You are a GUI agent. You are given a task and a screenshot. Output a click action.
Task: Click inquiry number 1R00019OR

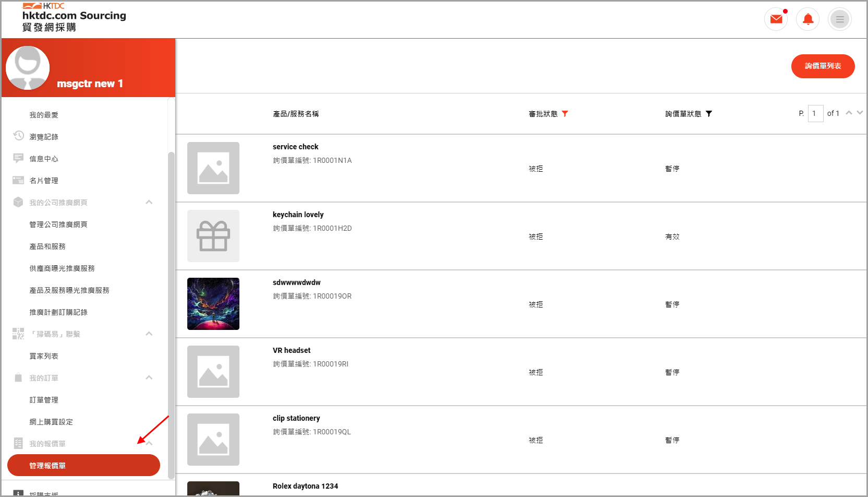(x=332, y=296)
